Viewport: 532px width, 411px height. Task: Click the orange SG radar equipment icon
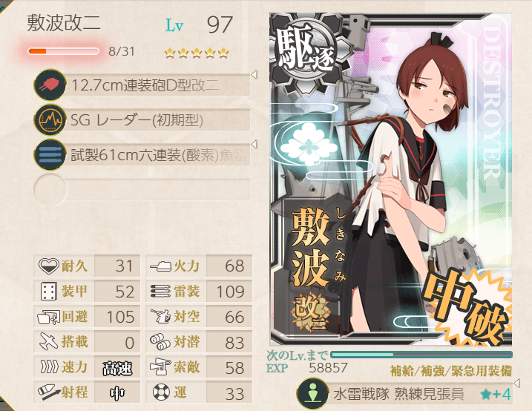[50, 120]
